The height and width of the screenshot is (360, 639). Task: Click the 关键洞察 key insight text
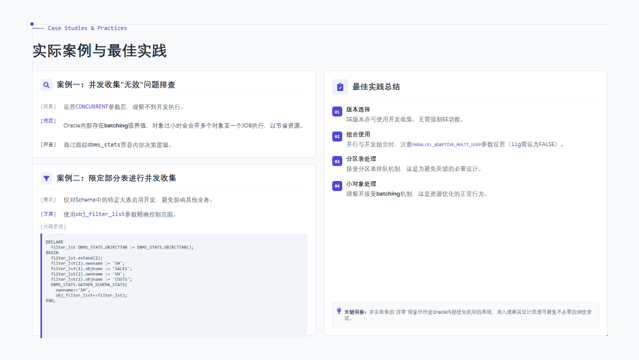(x=468, y=315)
